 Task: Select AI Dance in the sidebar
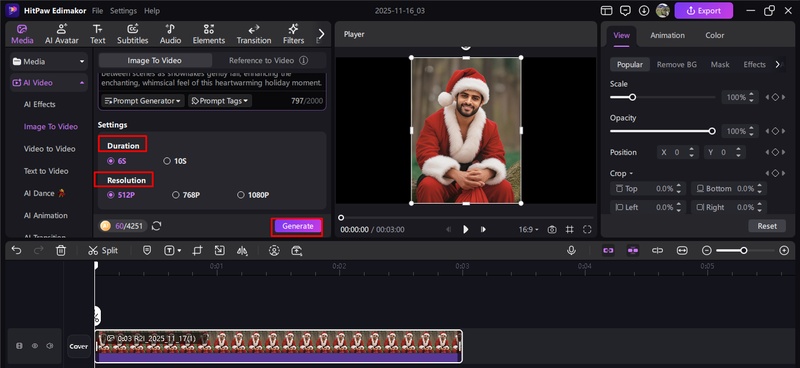(46, 193)
